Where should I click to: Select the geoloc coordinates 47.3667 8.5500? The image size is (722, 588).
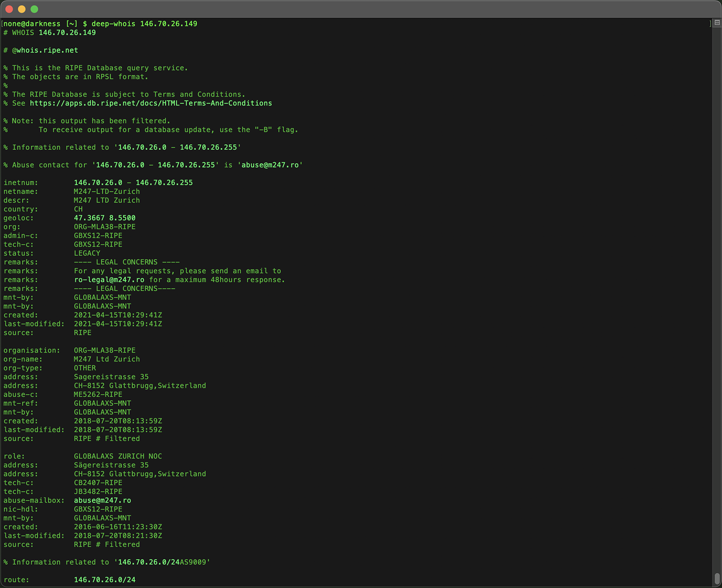coord(105,218)
